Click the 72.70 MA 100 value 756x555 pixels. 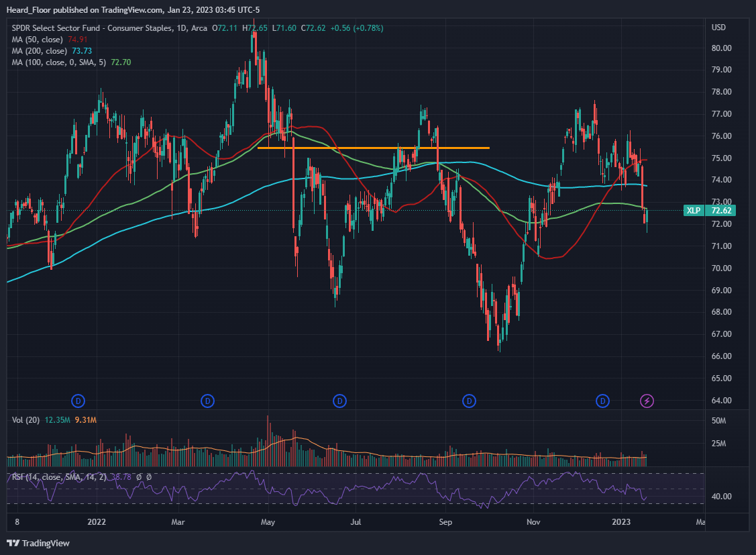121,62
